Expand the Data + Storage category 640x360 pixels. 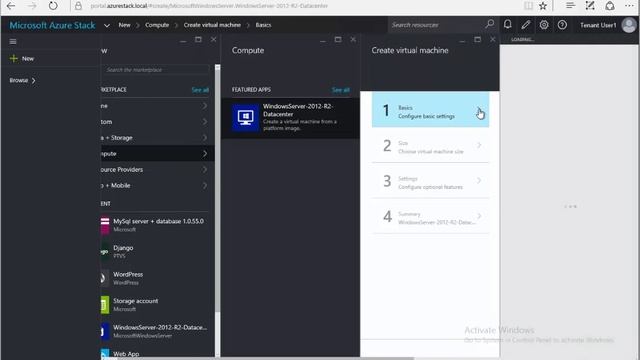coord(157,138)
